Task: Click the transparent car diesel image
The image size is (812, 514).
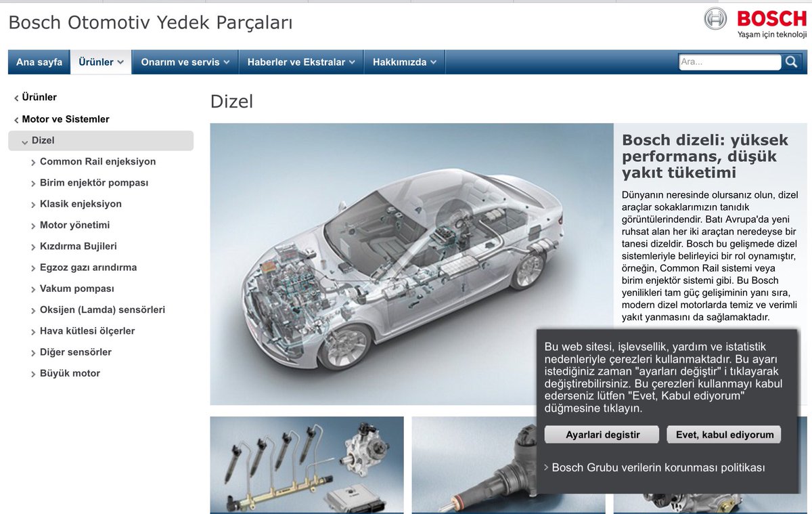Action: (412, 264)
